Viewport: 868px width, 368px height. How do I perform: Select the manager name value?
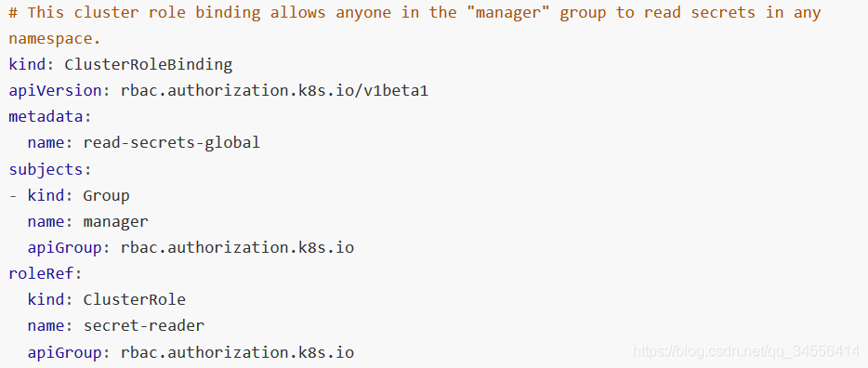tap(115, 222)
